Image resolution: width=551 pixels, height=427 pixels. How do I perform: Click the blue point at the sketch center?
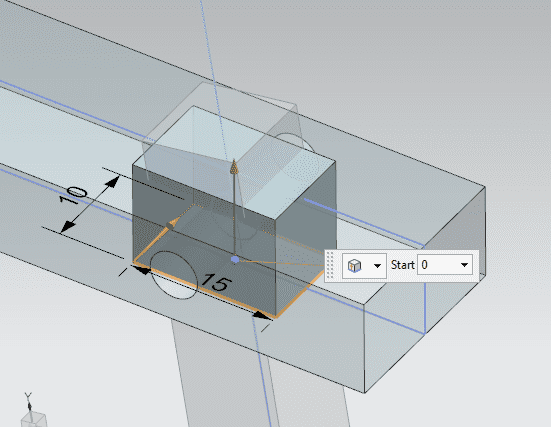coord(235,259)
